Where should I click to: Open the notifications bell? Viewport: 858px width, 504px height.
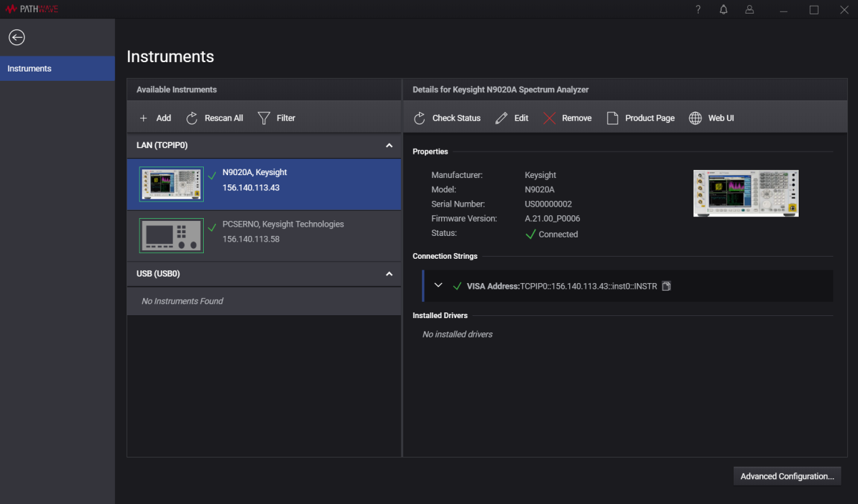[x=724, y=9]
